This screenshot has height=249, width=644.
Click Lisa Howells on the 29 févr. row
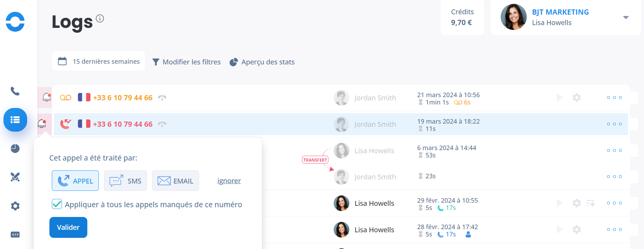(374, 203)
